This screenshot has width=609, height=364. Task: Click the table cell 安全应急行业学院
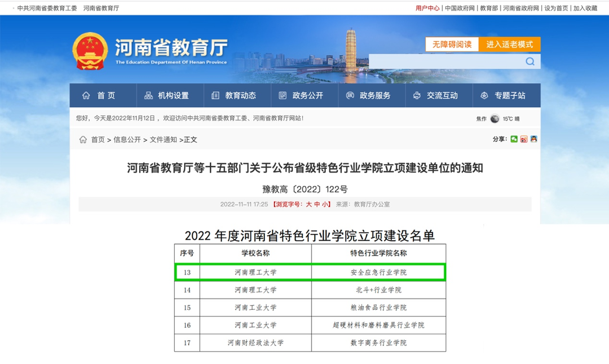(379, 272)
